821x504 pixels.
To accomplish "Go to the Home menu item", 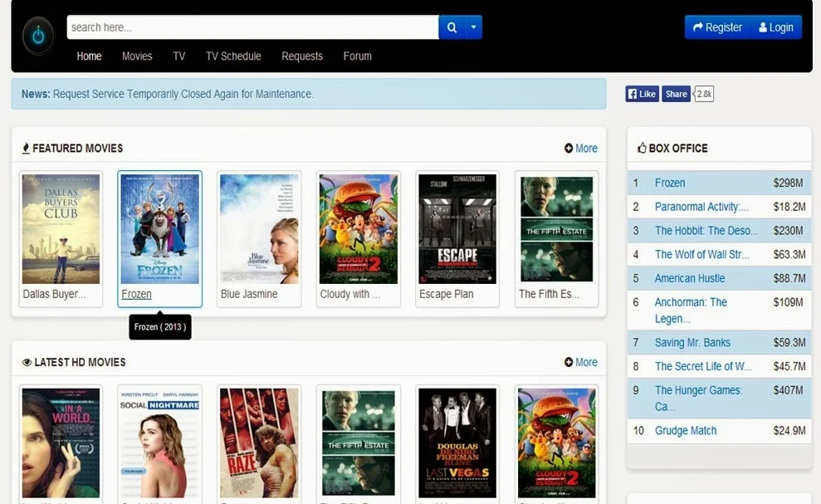I will pos(89,56).
